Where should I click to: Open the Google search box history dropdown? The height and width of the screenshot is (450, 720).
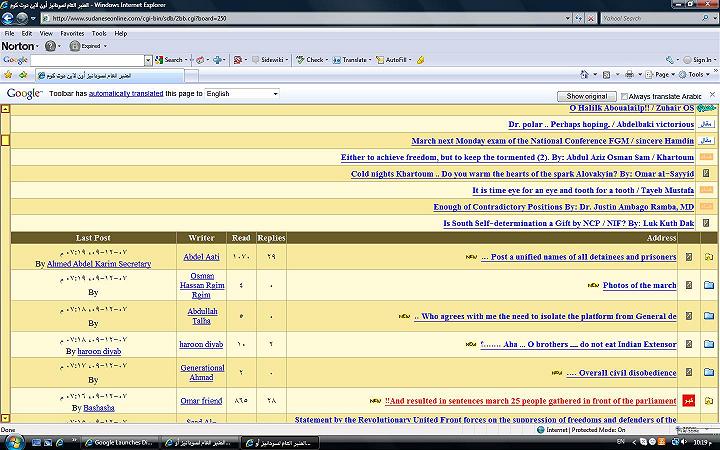coord(148,60)
